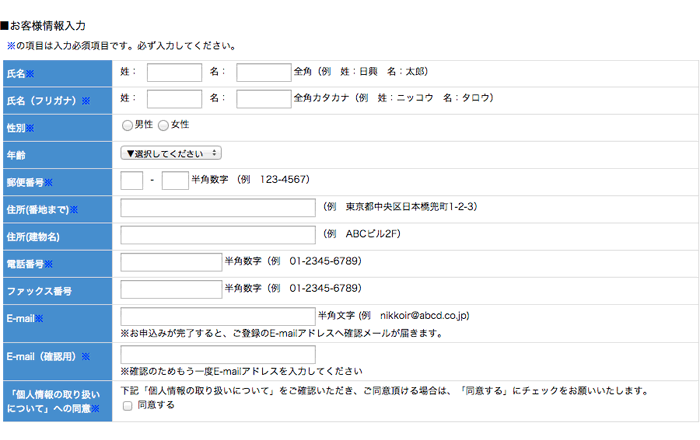
Task: Click the 性別 row label
Action: tap(21, 128)
